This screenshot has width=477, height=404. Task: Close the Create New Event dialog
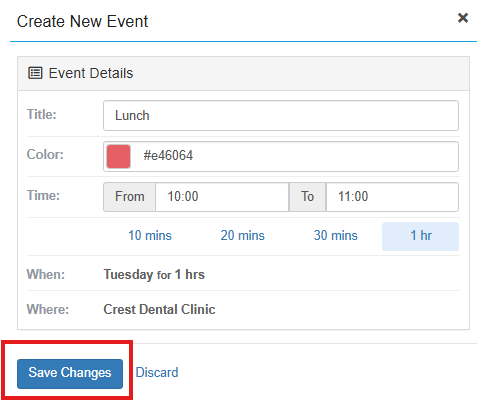coord(463,18)
